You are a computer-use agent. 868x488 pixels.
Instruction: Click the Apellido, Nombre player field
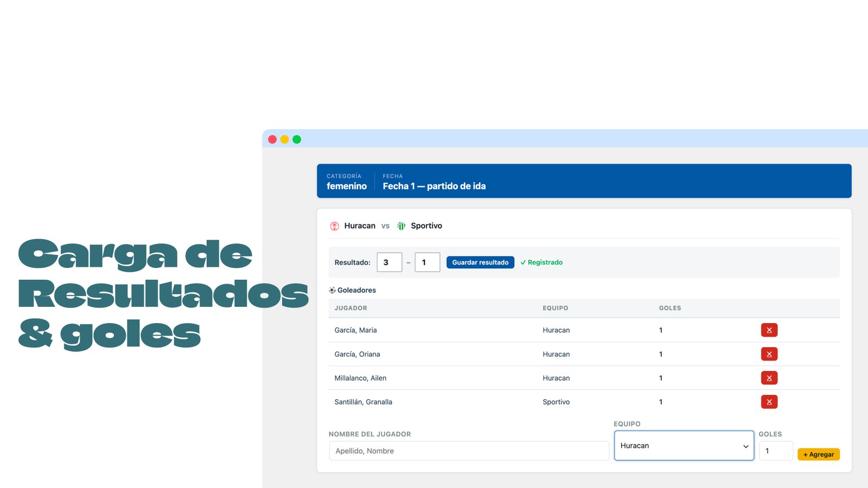469,451
